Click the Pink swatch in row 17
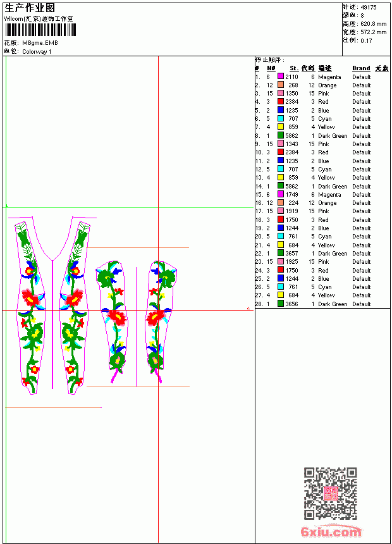This screenshot has height=544, width=392. point(281,211)
